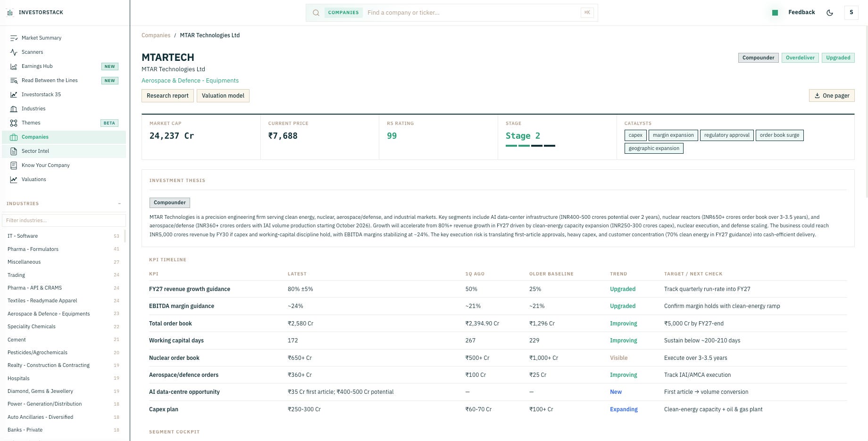868x441 pixels.
Task: Click Total order book KPI row
Action: point(498,324)
